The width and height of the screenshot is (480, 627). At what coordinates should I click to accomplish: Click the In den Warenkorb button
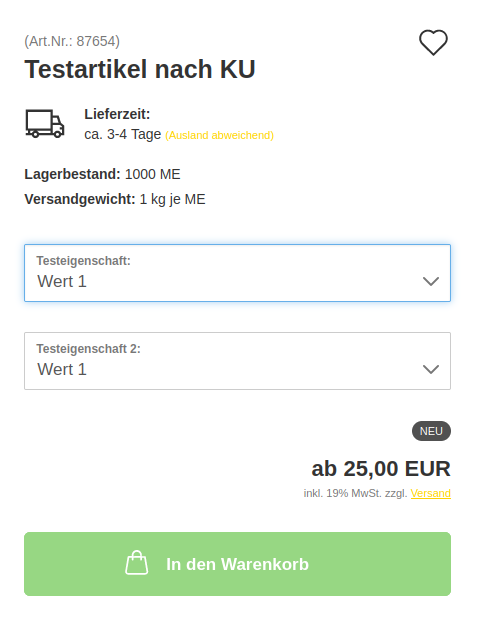(x=238, y=564)
